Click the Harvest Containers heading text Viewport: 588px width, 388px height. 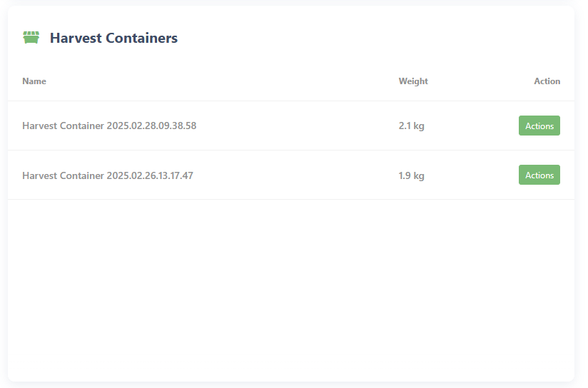click(x=113, y=39)
